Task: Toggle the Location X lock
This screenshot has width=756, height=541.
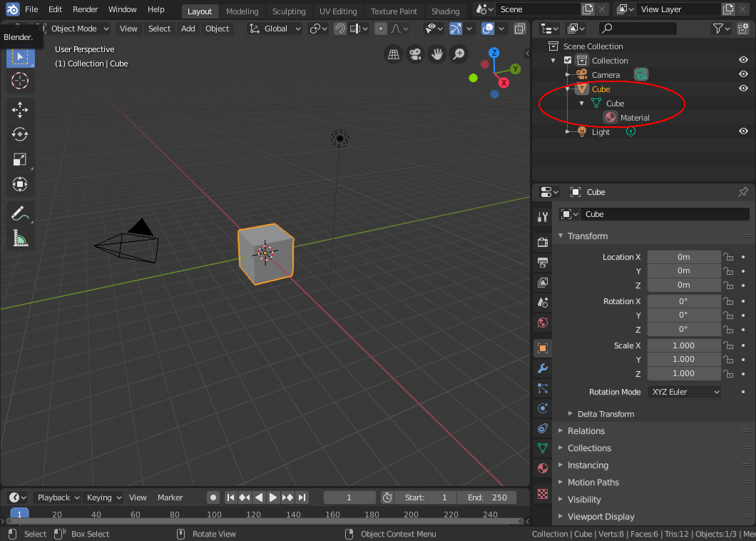Action: 728,257
